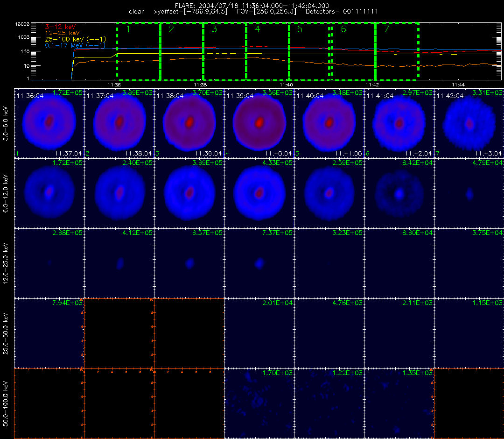Open the 50.0-100.0 keV image with peak 1.22E+03
Screen dimensions: 504x439
click(x=329, y=404)
